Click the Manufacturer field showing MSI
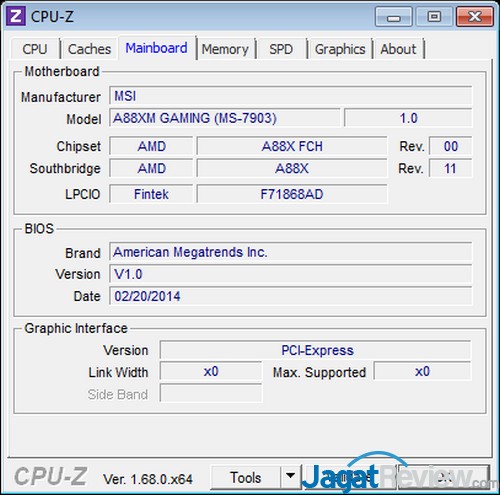 290,96
